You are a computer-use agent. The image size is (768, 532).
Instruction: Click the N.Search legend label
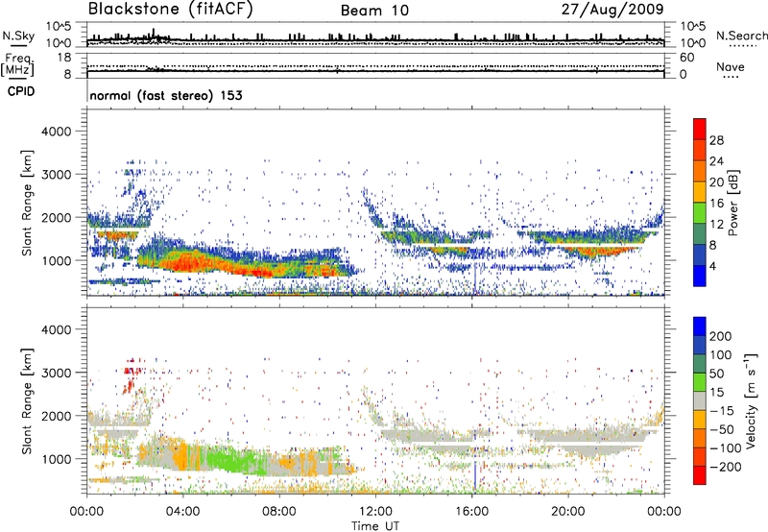pyautogui.click(x=742, y=36)
